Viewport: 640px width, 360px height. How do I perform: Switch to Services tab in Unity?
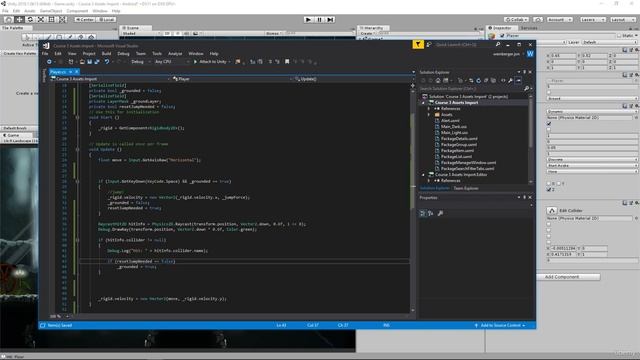pyautogui.click(x=529, y=28)
